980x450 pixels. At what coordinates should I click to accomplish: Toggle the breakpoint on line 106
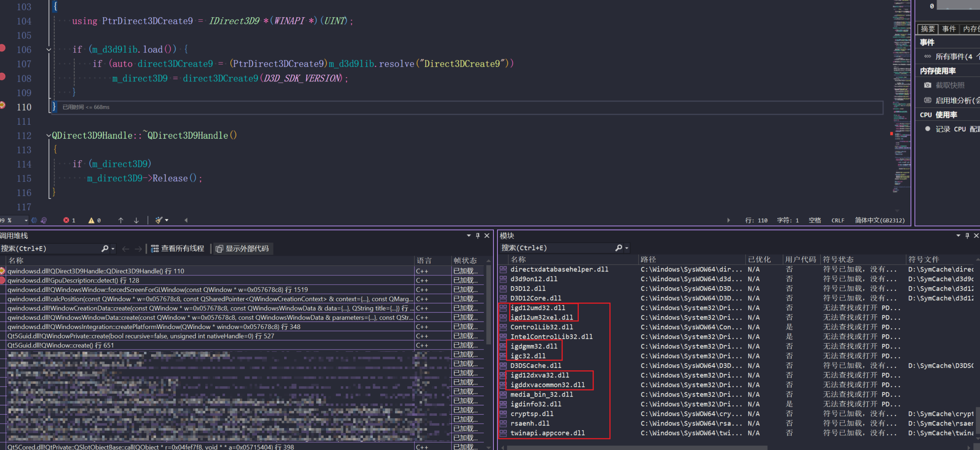pos(2,48)
